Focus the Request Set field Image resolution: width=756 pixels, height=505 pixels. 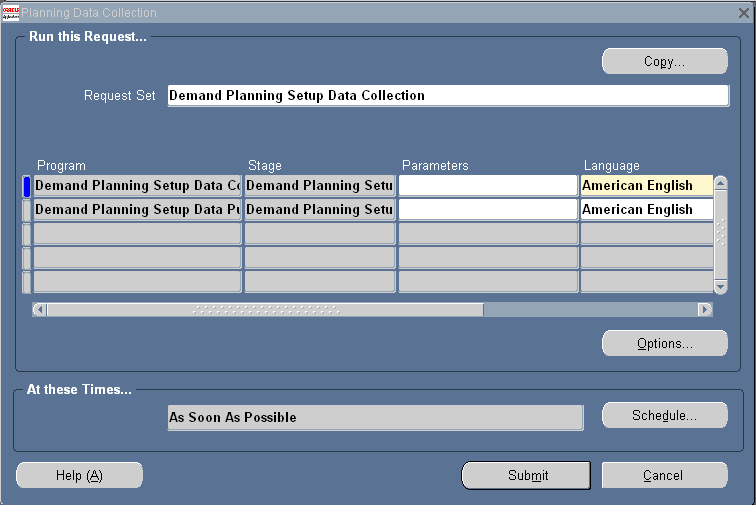[x=448, y=96]
